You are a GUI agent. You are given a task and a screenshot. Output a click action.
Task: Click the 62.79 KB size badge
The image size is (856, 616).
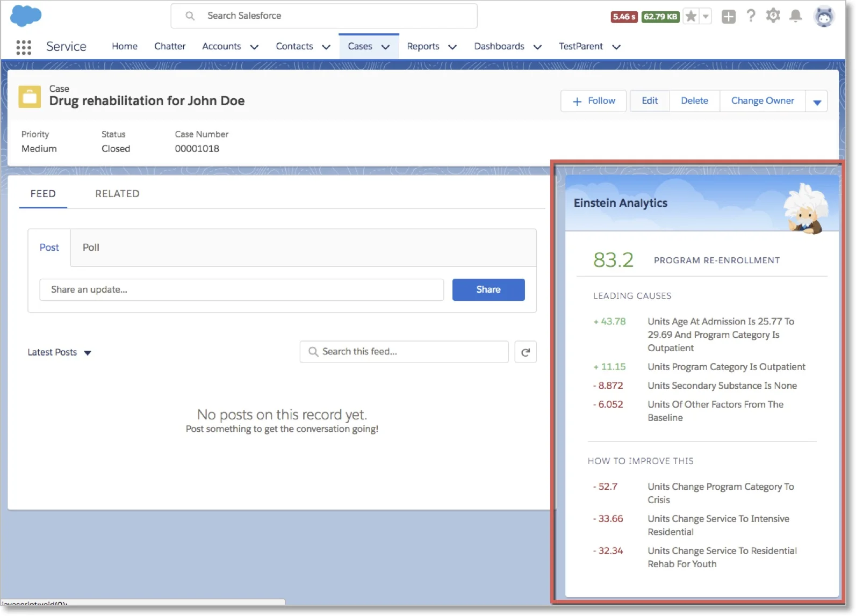tap(660, 17)
